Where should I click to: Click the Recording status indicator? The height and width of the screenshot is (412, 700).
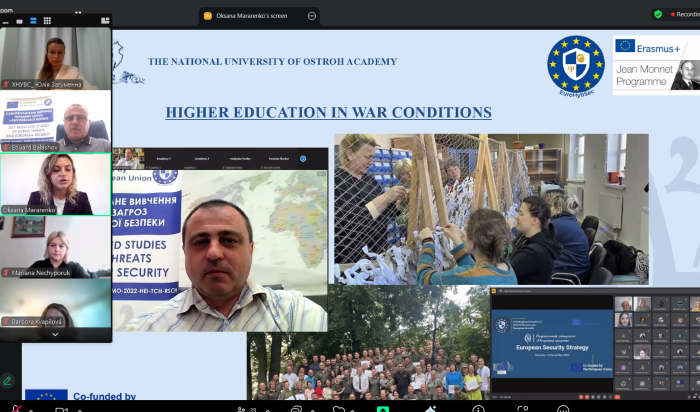683,15
